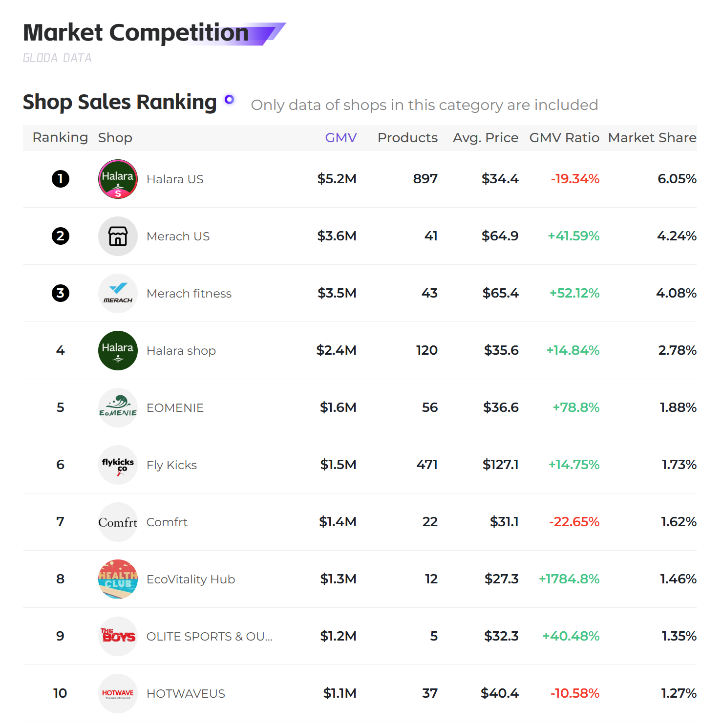Select the Products column header
The width and height of the screenshot is (722, 728).
[407, 138]
